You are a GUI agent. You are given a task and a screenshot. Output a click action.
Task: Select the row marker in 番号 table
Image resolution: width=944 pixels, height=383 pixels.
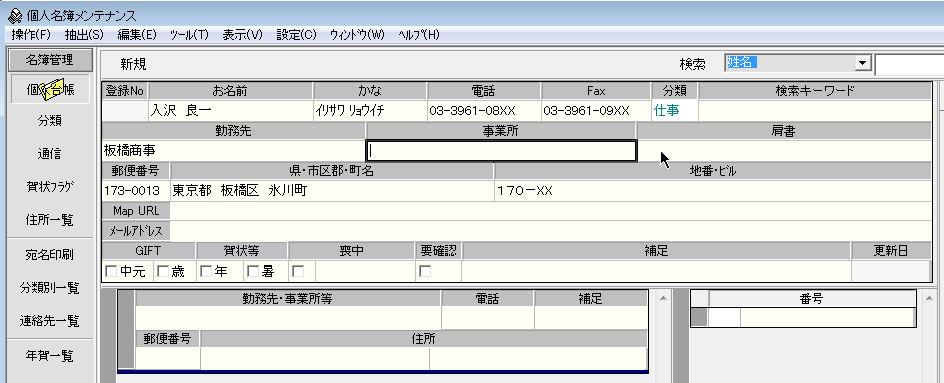point(699,317)
